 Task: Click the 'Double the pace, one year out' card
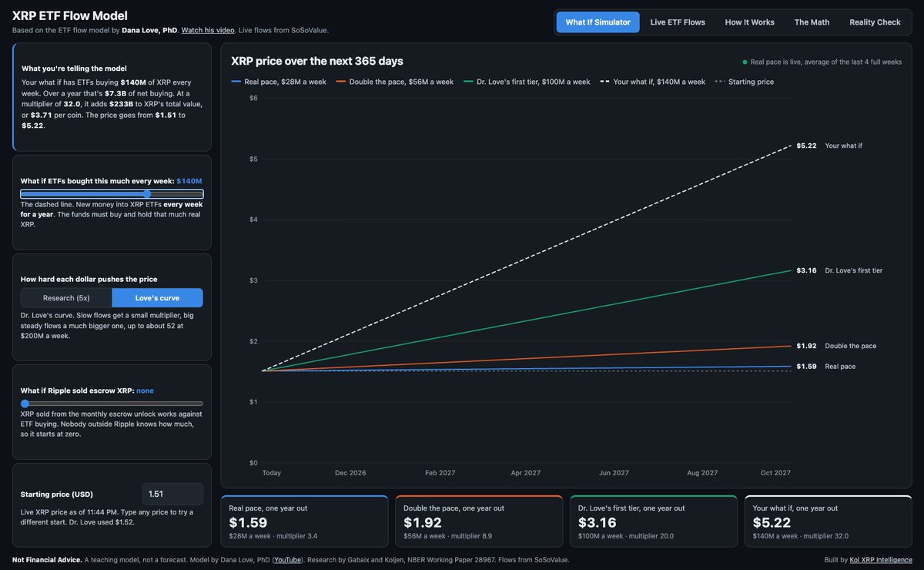pos(479,521)
